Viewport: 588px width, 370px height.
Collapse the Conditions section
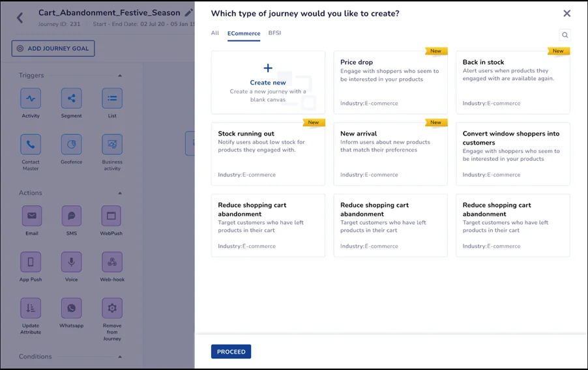120,357
